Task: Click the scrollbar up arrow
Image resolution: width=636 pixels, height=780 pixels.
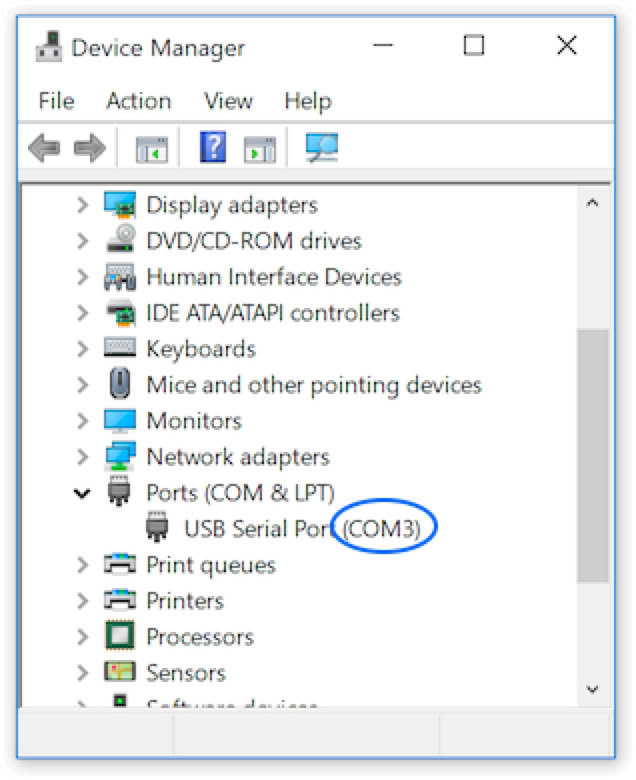Action: click(x=592, y=204)
